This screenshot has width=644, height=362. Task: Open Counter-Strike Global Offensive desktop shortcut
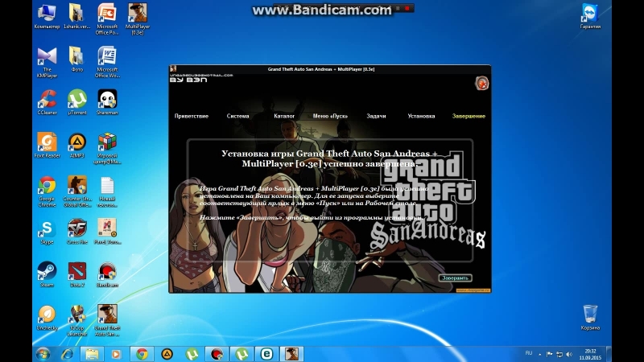(x=76, y=191)
